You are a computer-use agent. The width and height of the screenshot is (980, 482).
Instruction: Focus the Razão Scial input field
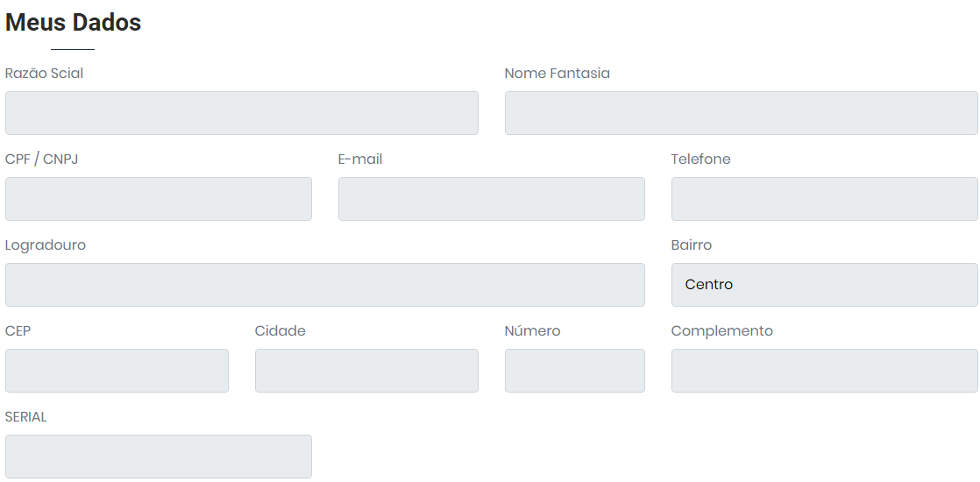[241, 113]
